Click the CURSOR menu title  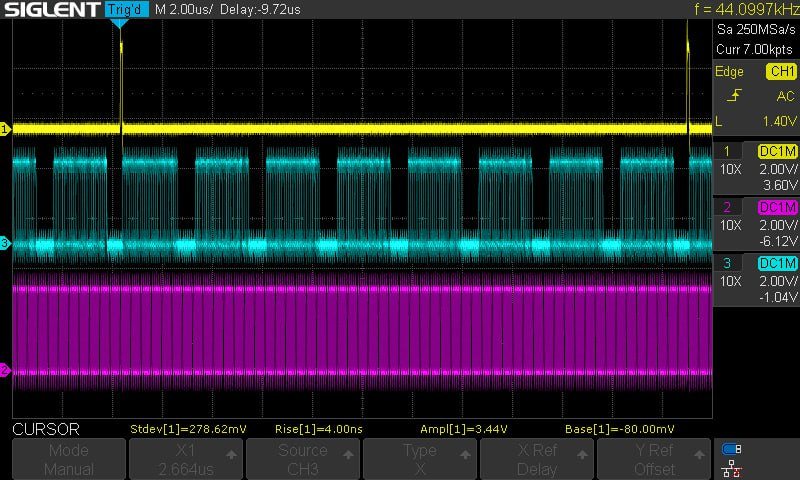46,429
